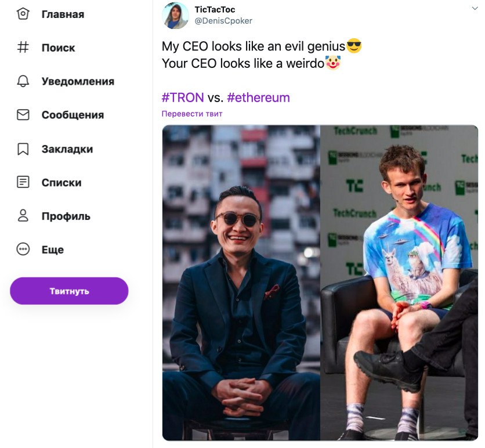Open the Уведомления menu item

(x=78, y=81)
